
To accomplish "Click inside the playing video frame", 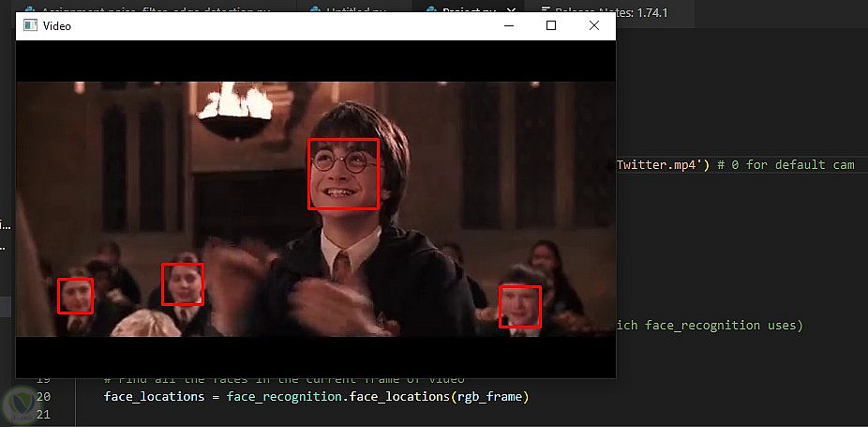I will (x=316, y=209).
